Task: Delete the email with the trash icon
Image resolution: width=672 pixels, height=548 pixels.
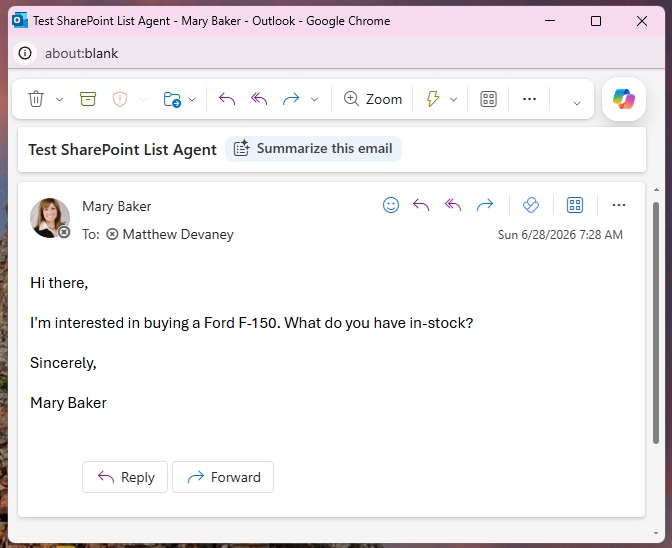Action: [x=36, y=99]
